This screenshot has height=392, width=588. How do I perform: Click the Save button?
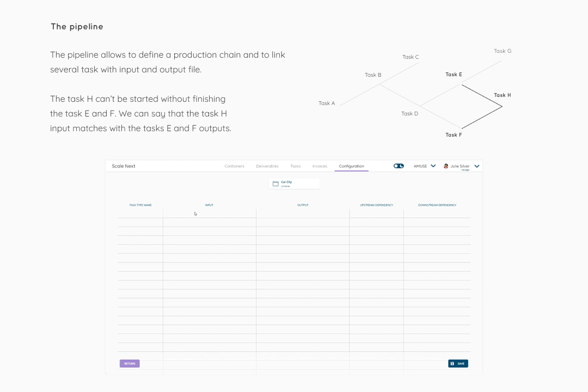point(458,364)
